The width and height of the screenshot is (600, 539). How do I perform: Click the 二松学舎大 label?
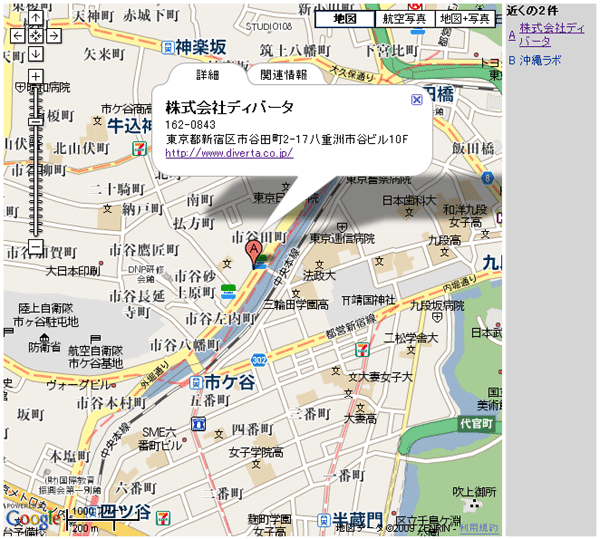(411, 338)
